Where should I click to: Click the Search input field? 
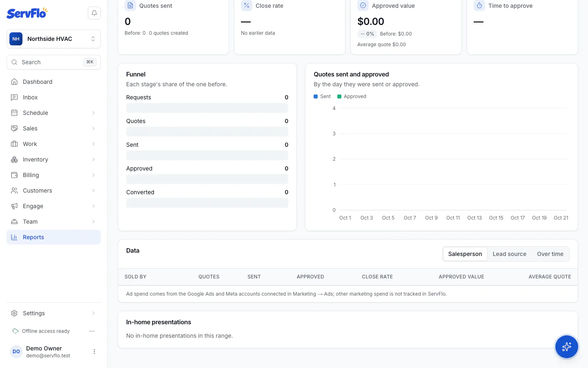(53, 62)
